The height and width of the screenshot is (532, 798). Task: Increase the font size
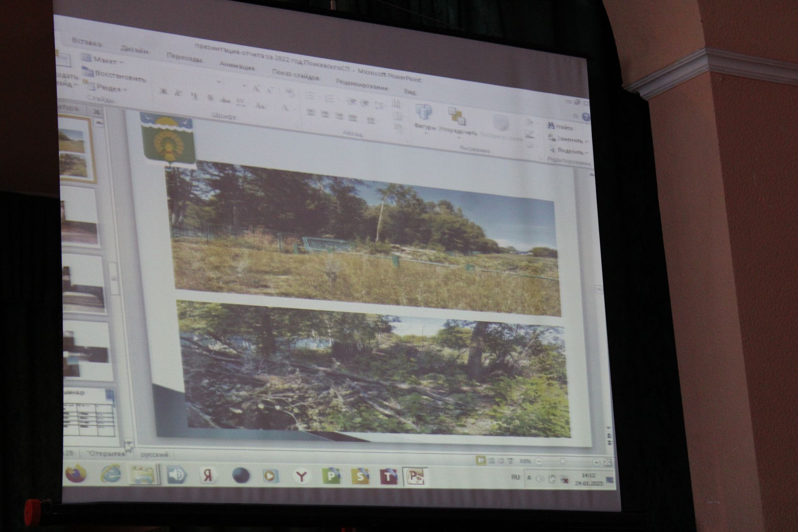(x=256, y=88)
